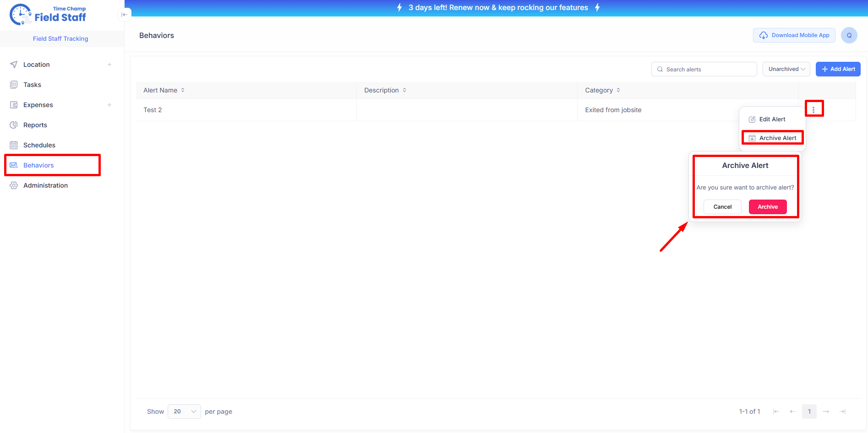This screenshot has width=868, height=433.
Task: Download Mobile App button
Action: (794, 35)
